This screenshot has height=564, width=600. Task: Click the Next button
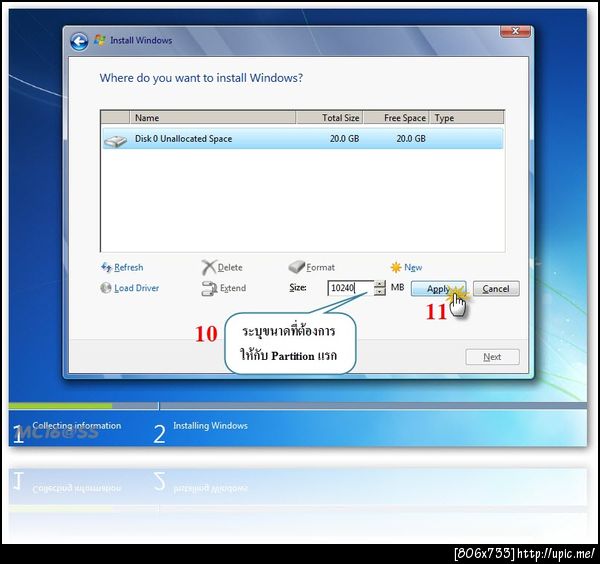pos(492,357)
